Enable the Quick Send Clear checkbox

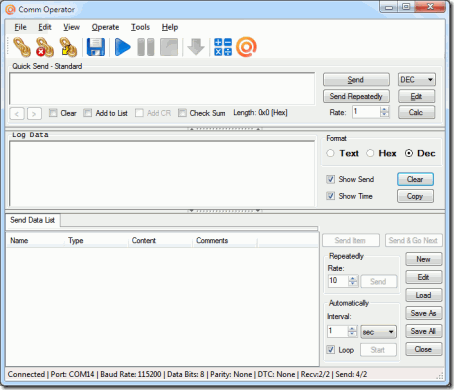[x=53, y=113]
